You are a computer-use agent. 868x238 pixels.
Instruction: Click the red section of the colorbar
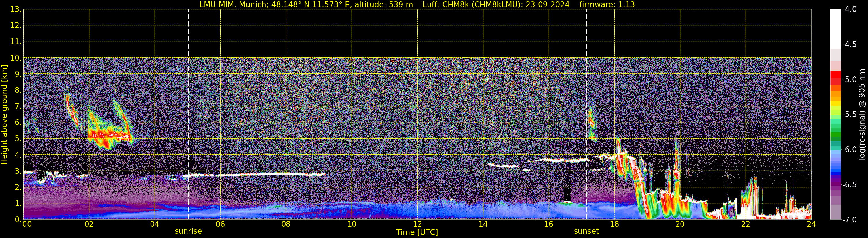836,78
